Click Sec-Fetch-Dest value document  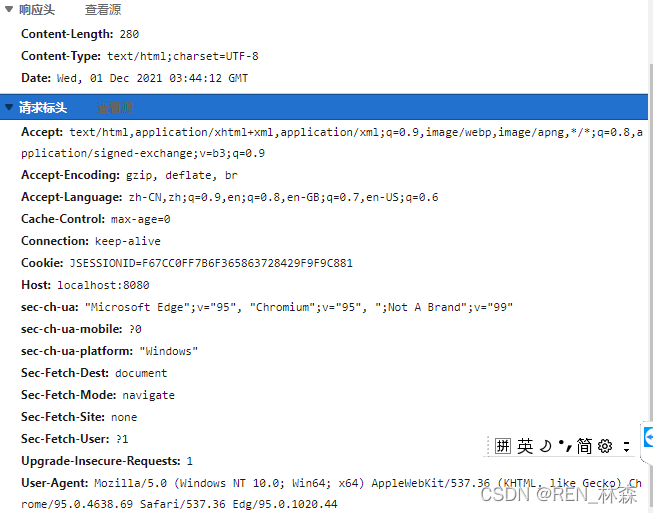click(141, 373)
